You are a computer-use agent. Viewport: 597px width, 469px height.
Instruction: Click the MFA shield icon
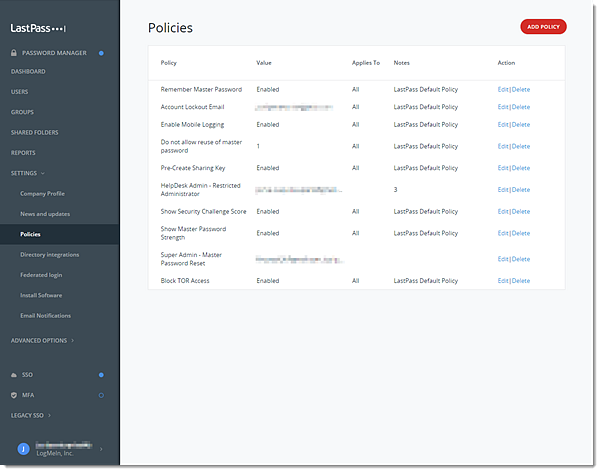coord(14,395)
